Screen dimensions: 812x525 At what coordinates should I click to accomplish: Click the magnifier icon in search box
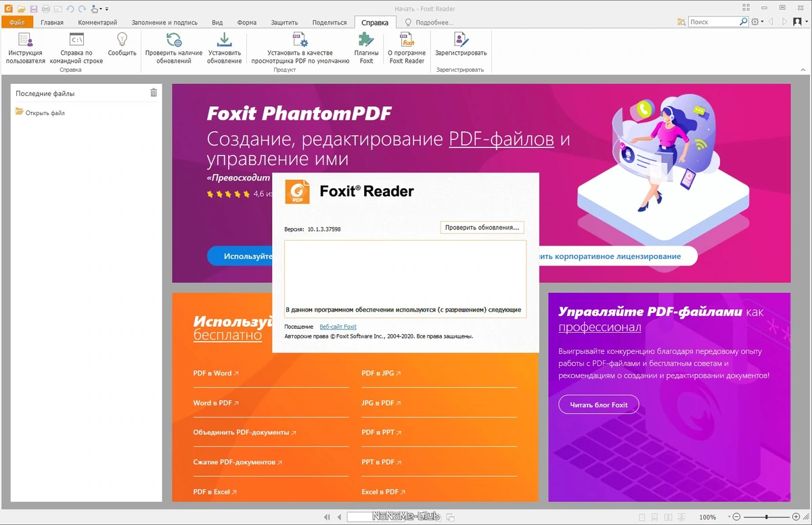coord(744,22)
